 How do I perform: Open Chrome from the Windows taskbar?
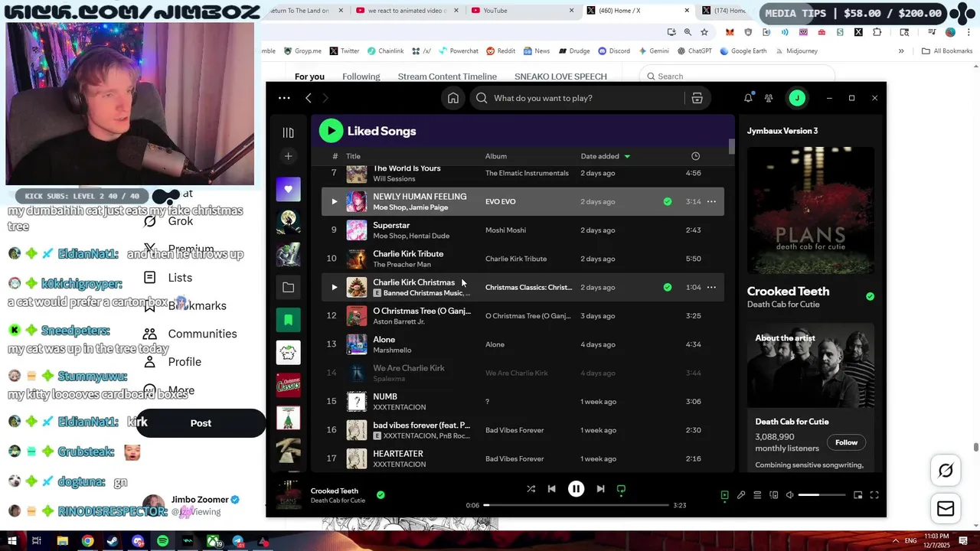tap(87, 541)
